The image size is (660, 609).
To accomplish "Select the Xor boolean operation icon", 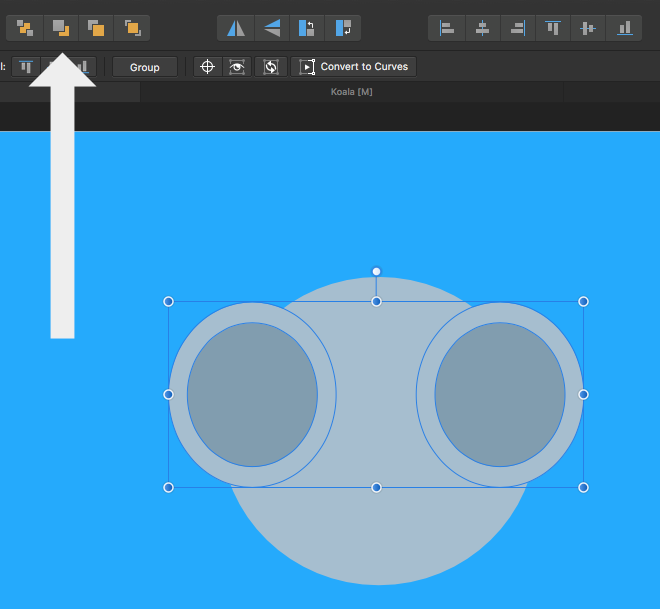I will click(x=132, y=28).
